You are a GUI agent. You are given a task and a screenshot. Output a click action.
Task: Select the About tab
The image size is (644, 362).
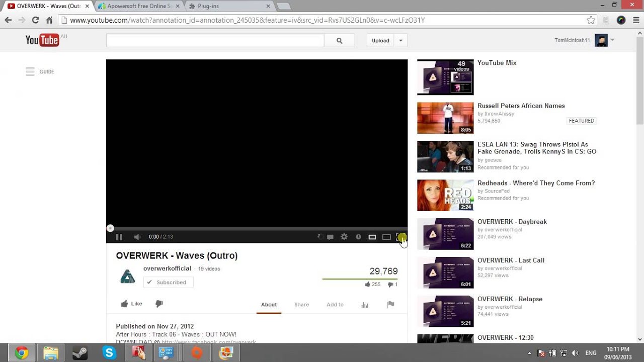[269, 305]
